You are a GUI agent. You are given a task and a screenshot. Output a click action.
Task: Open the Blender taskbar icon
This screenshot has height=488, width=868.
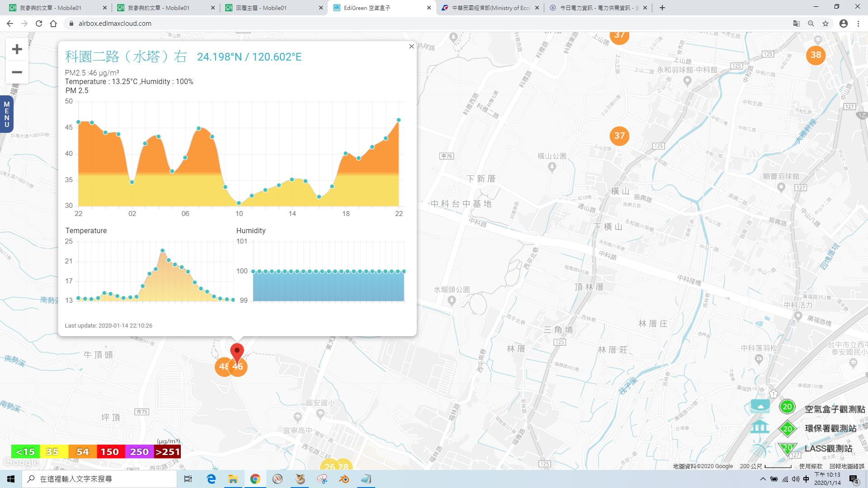[x=344, y=479]
